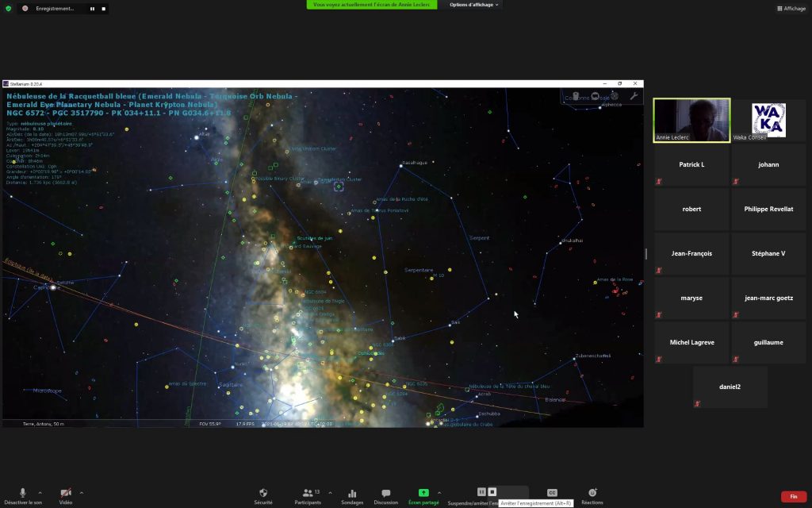Select the Waka Conseil participant tile

(x=768, y=121)
